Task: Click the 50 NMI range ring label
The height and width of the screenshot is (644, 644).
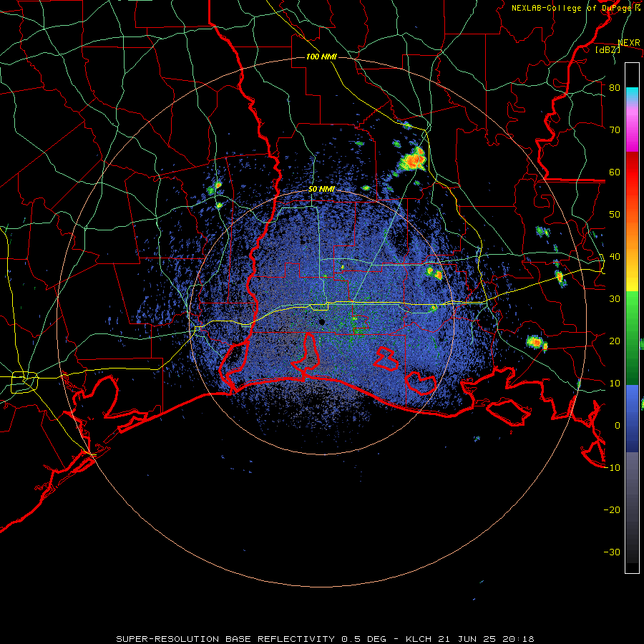Action: click(x=321, y=190)
